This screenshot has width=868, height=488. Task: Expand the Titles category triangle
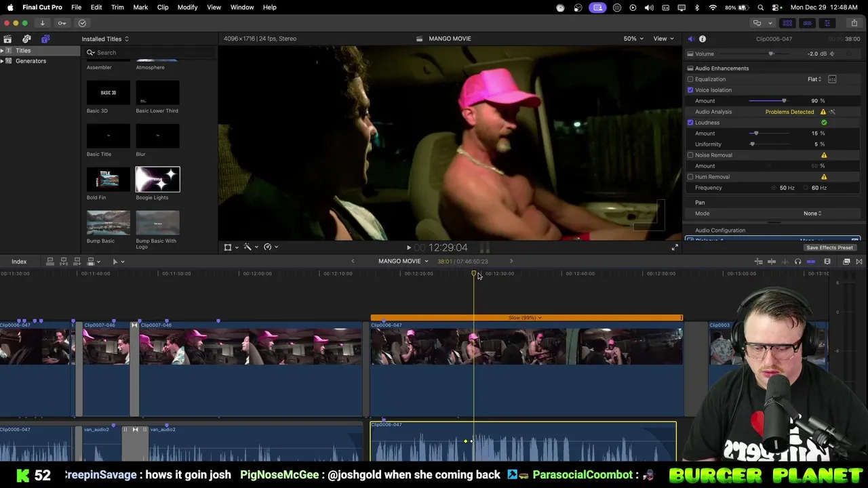[x=3, y=51]
